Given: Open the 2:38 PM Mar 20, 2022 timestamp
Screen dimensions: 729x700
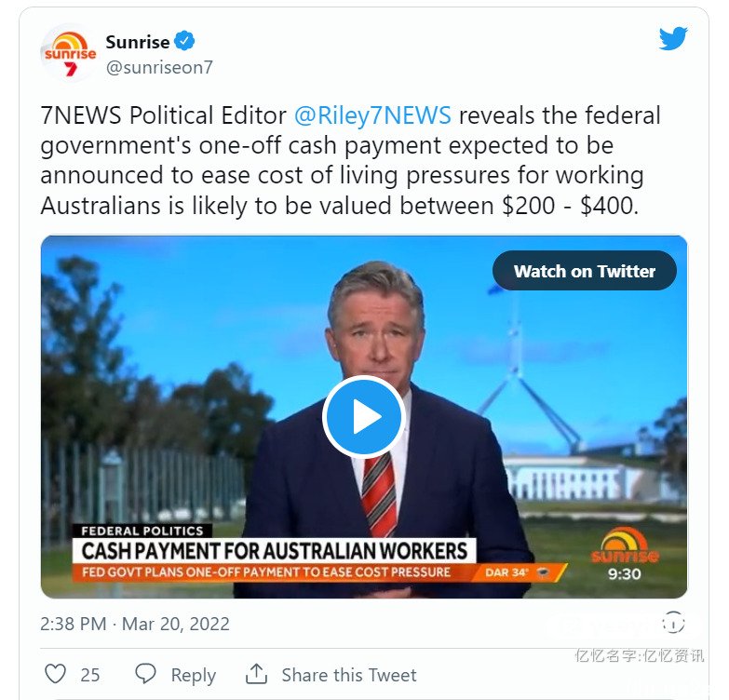Looking at the screenshot, I should 135,624.
